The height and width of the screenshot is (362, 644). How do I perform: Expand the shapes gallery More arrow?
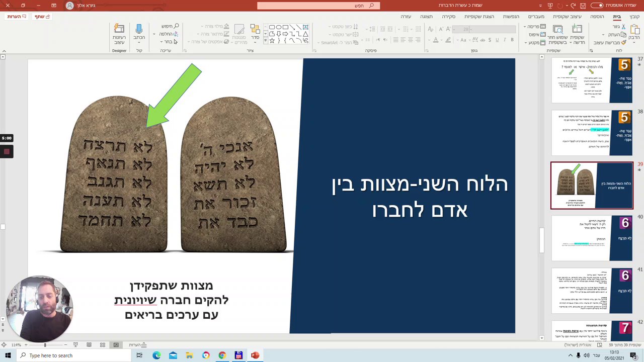point(265,42)
